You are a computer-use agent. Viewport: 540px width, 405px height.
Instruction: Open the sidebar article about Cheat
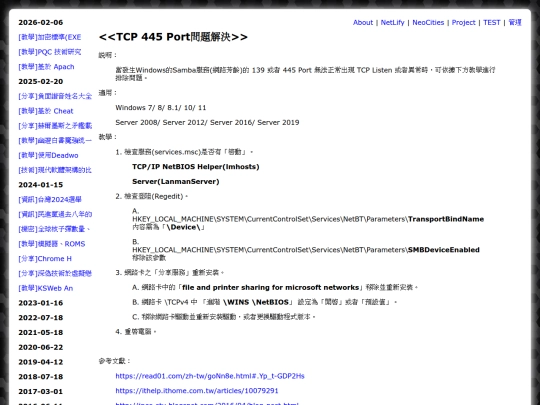pyautogui.click(x=46, y=111)
